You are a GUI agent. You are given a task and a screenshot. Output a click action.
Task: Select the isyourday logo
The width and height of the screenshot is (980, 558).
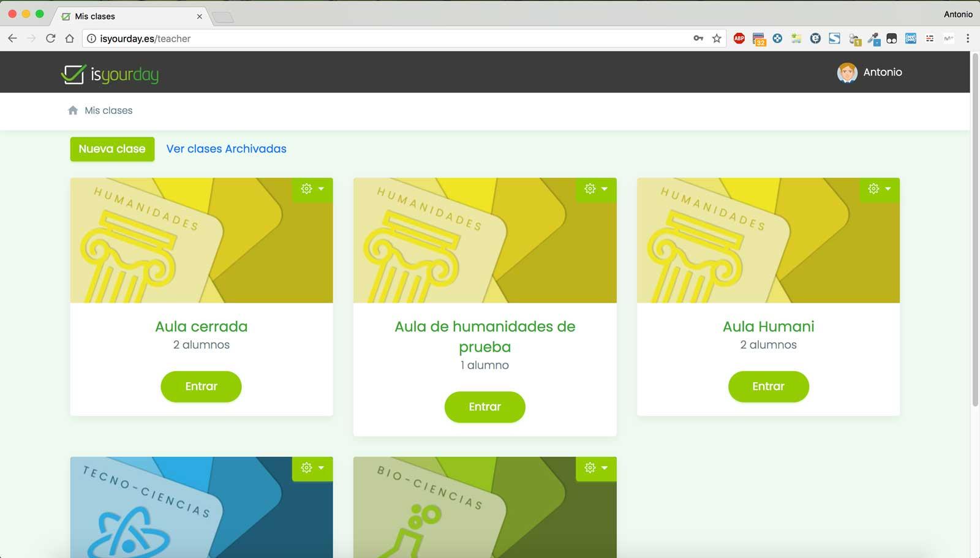coord(109,74)
